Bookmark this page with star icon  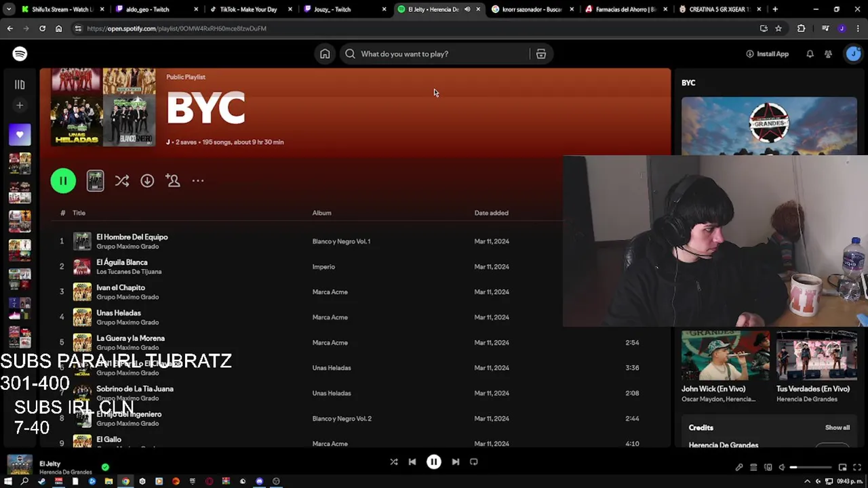coord(778,28)
